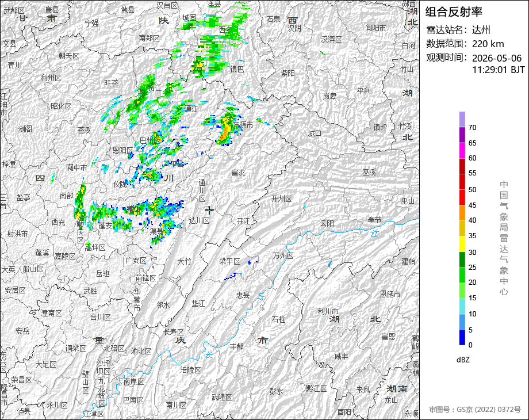529x420 pixels.
Task: Click the data range text 220 km
Action: tap(488, 44)
